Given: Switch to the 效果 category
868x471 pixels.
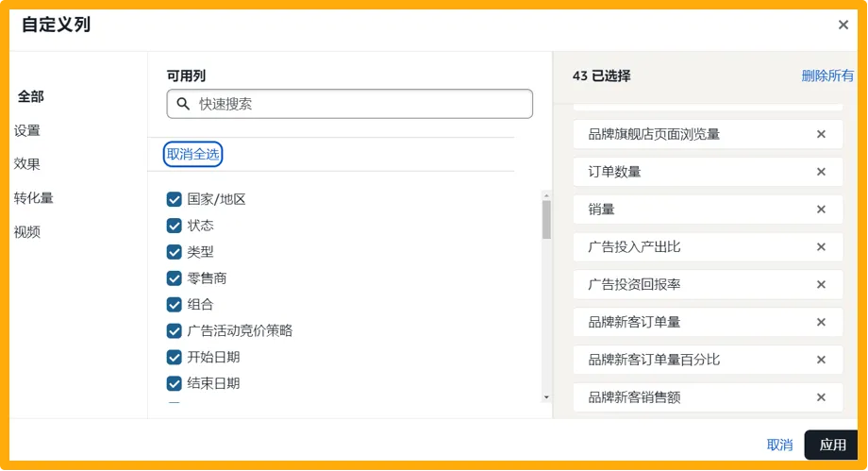Looking at the screenshot, I should (27, 163).
